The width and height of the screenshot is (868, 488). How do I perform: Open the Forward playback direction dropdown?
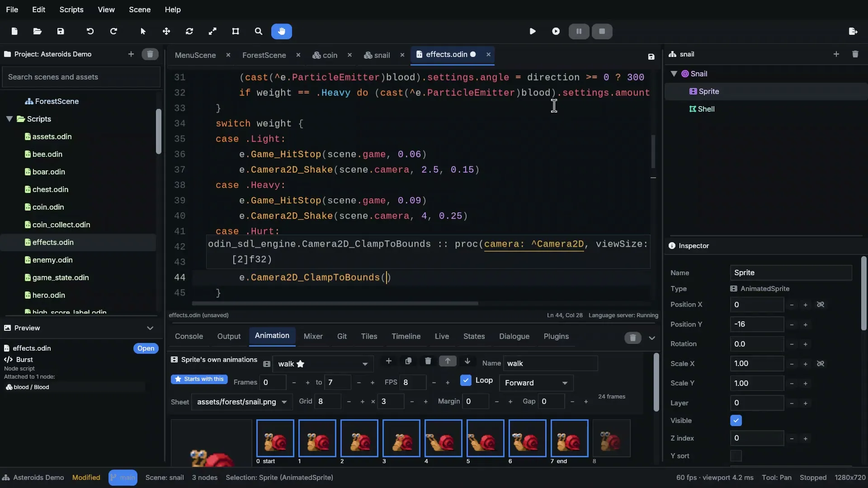[536, 383]
